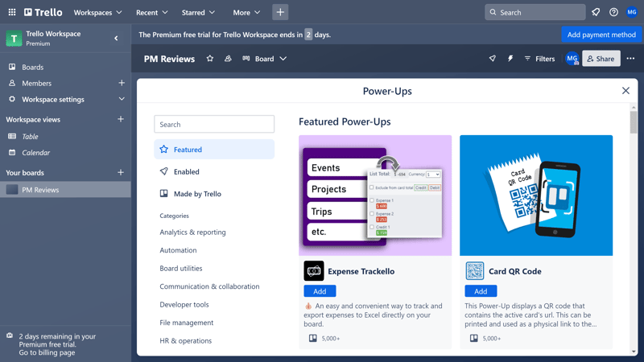Click the PM Reviews board title
The height and width of the screenshot is (362, 644).
coord(169,59)
